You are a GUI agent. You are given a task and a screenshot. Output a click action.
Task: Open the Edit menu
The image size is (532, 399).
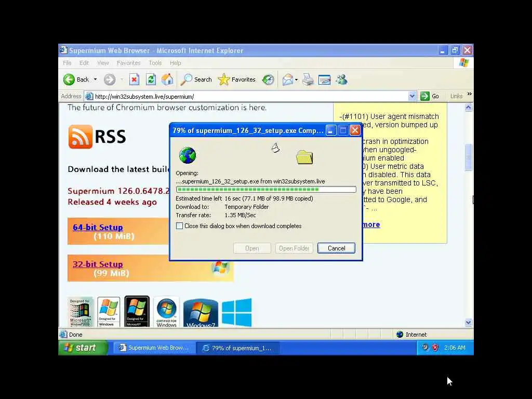pyautogui.click(x=84, y=63)
